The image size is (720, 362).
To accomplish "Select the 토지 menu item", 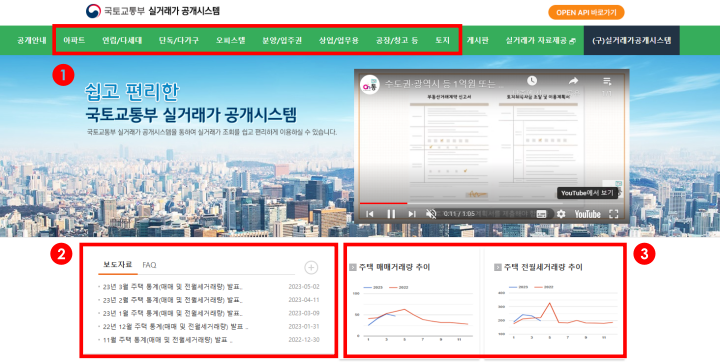I will 442,40.
